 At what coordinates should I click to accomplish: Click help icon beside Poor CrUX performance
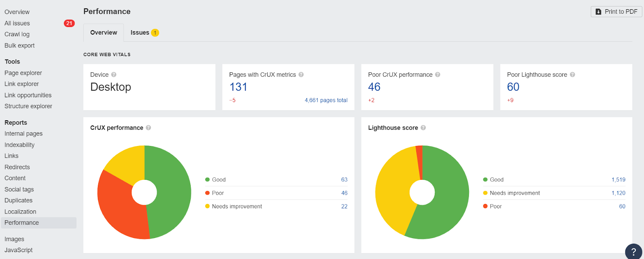pyautogui.click(x=438, y=75)
